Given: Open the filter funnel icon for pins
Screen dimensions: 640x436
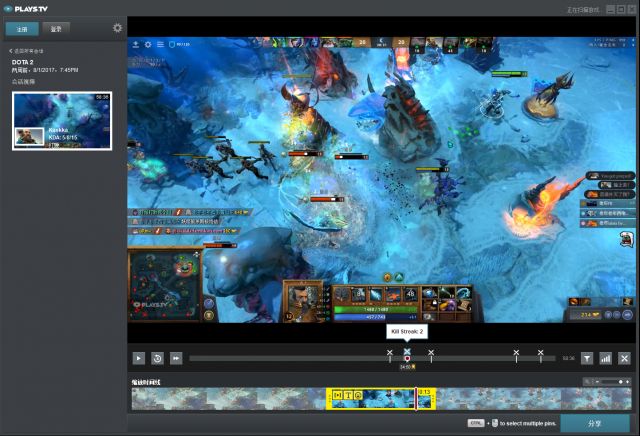Looking at the screenshot, I should [587, 358].
